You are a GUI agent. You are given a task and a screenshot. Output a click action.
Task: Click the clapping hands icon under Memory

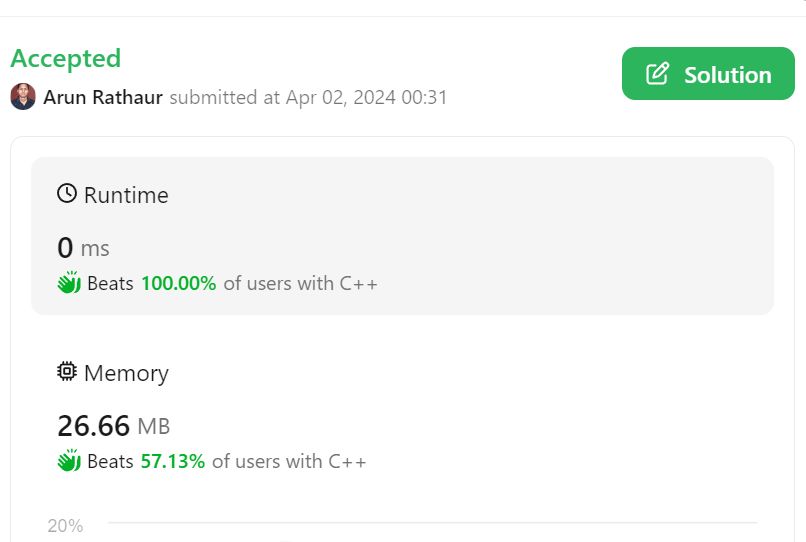69,460
